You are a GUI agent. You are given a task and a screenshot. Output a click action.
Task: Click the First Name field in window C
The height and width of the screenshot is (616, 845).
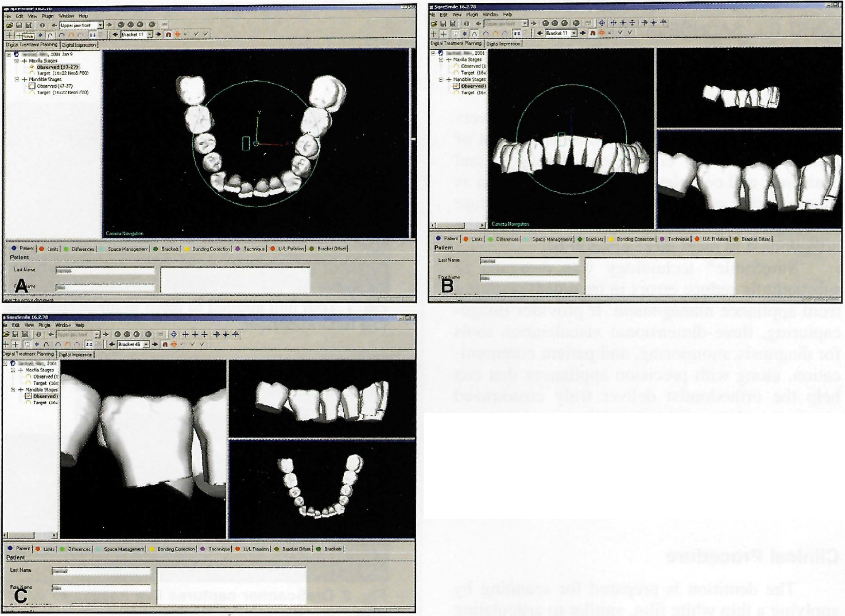101,588
